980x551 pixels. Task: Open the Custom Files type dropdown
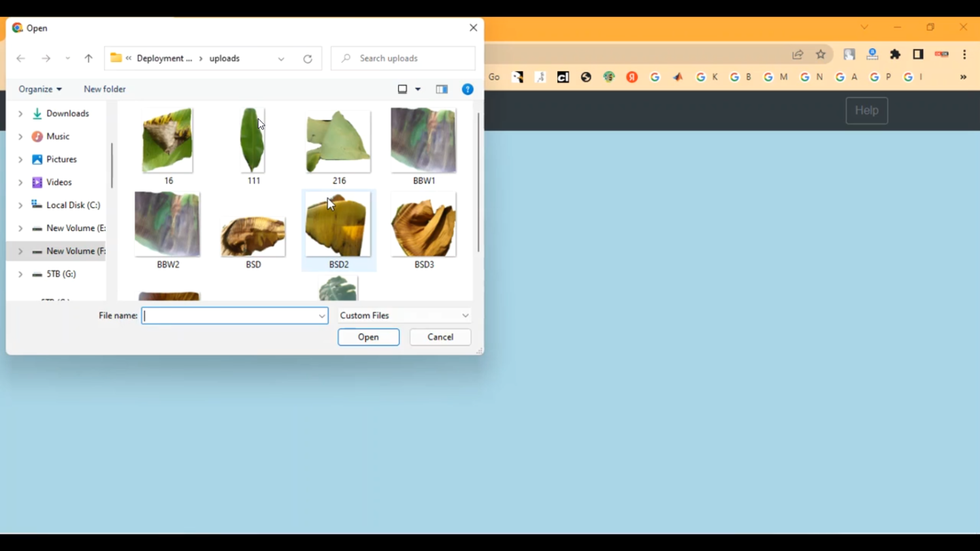(x=405, y=315)
